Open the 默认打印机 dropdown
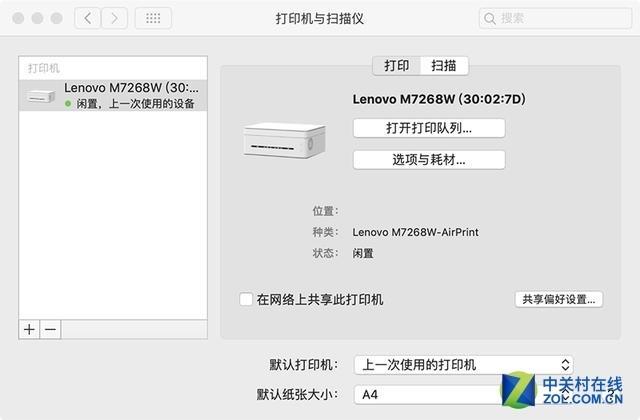 [464, 364]
